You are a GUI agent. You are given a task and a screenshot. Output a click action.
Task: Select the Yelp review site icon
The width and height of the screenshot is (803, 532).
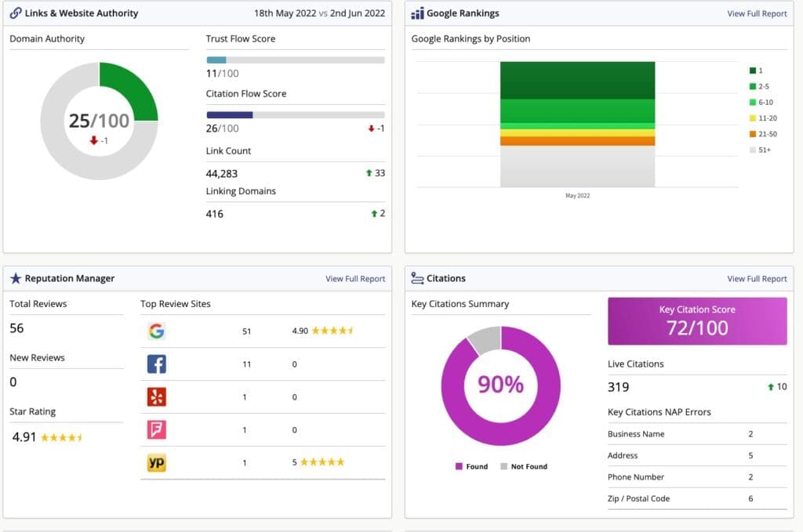157,396
